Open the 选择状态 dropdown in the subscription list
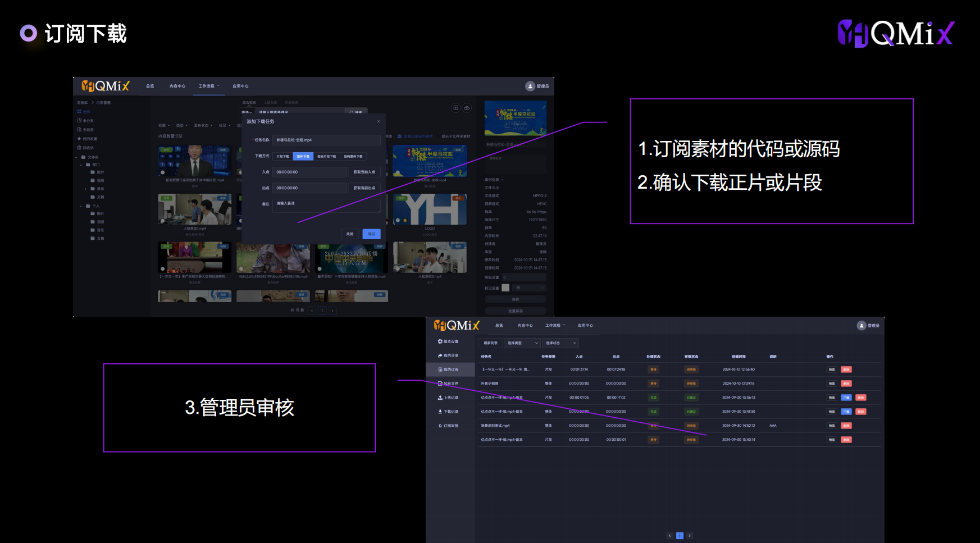This screenshot has height=543, width=980. coord(560,343)
